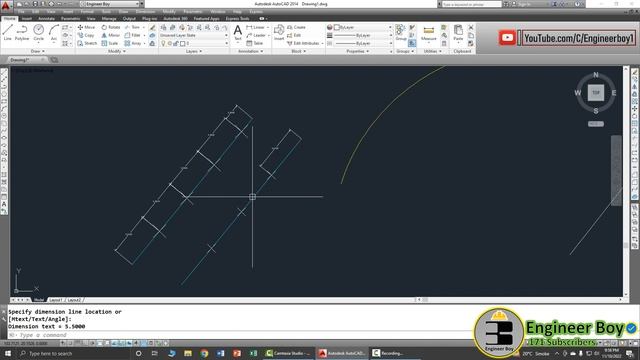Click the Paste tool

click(458, 33)
